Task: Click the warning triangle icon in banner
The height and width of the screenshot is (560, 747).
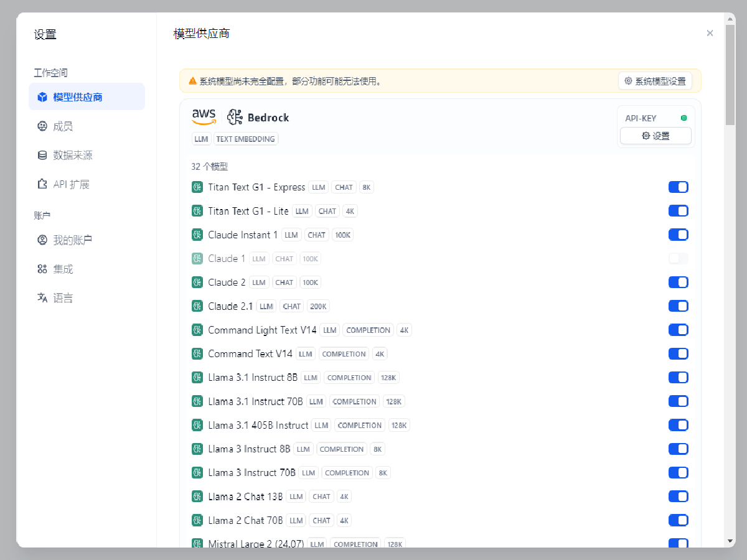Action: pyautogui.click(x=192, y=81)
